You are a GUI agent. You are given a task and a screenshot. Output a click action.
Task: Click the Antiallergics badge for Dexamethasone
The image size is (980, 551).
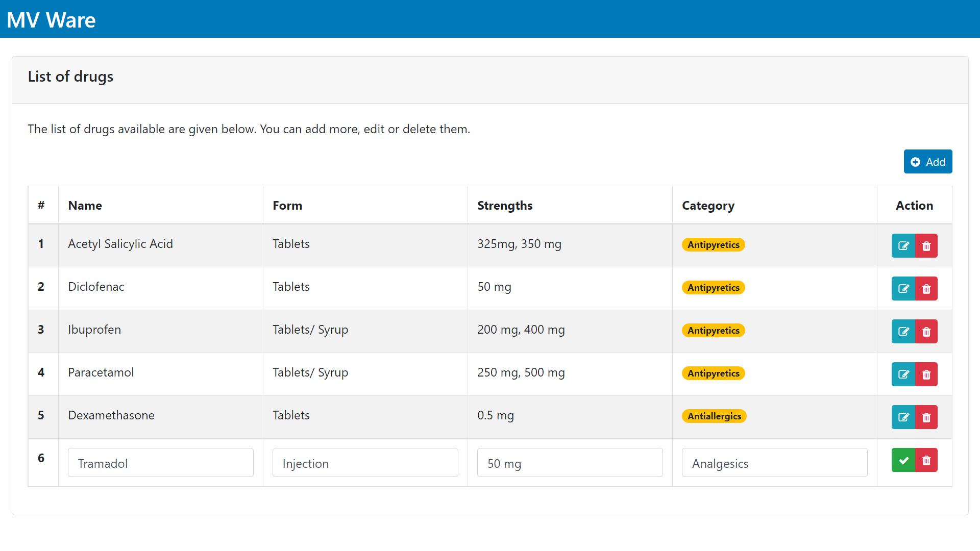pyautogui.click(x=714, y=416)
